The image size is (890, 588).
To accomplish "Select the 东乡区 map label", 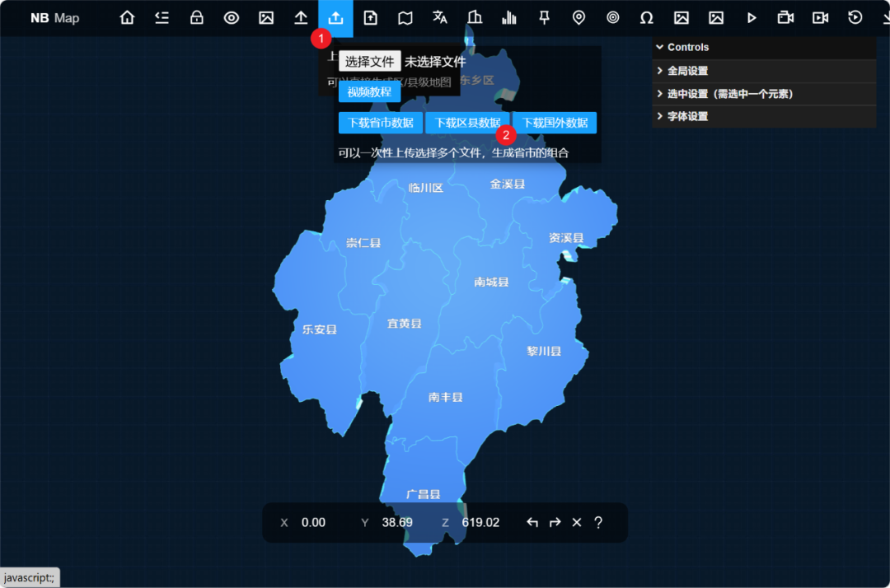I will point(476,81).
